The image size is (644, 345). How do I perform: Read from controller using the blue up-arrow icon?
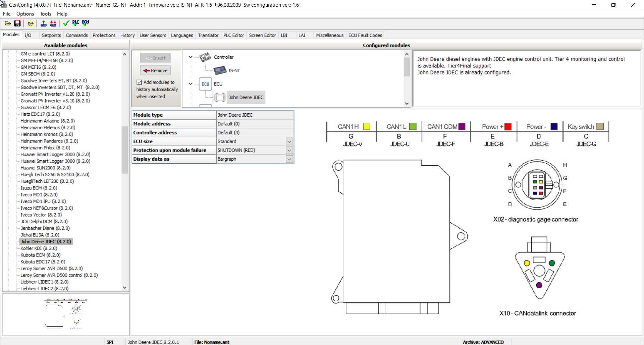44,23
